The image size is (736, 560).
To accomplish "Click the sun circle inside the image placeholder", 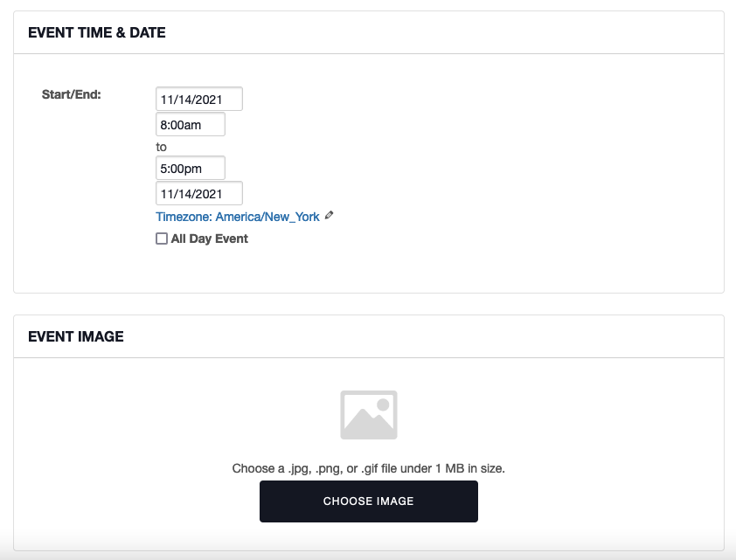I will [x=383, y=404].
